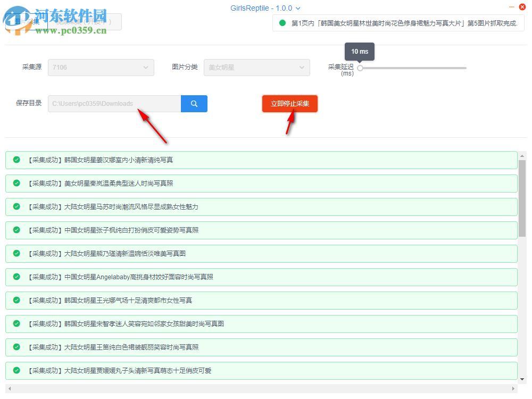Click the success icon for 秦岚 entry
The height and width of the screenshot is (399, 532).
click(x=16, y=183)
